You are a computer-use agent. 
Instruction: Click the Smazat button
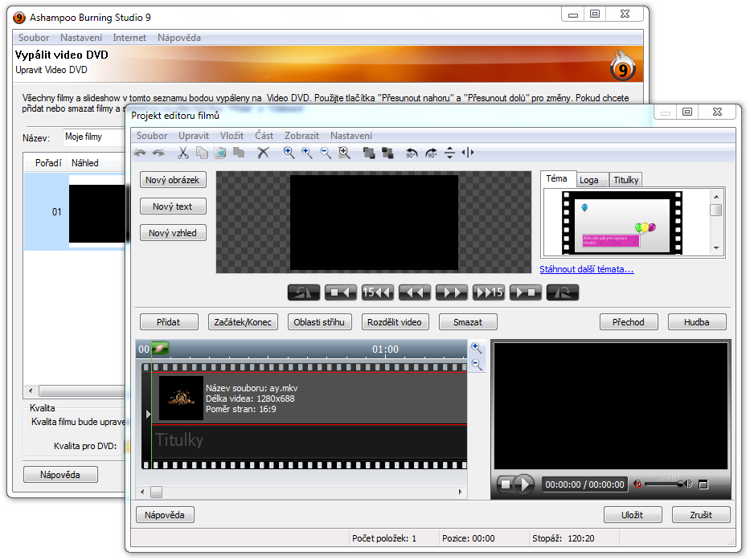pos(468,322)
